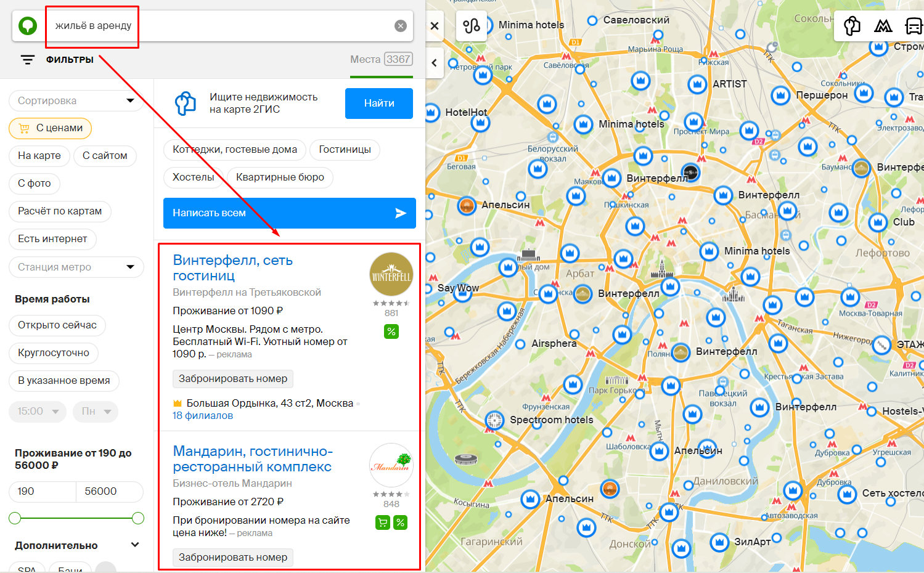Select the ARTIST map marker

(x=697, y=84)
